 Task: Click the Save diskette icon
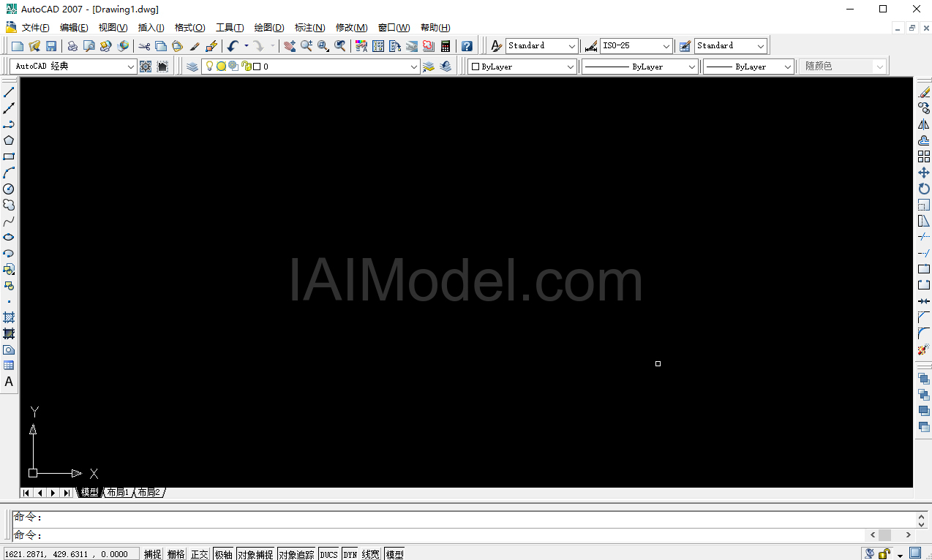pos(51,46)
